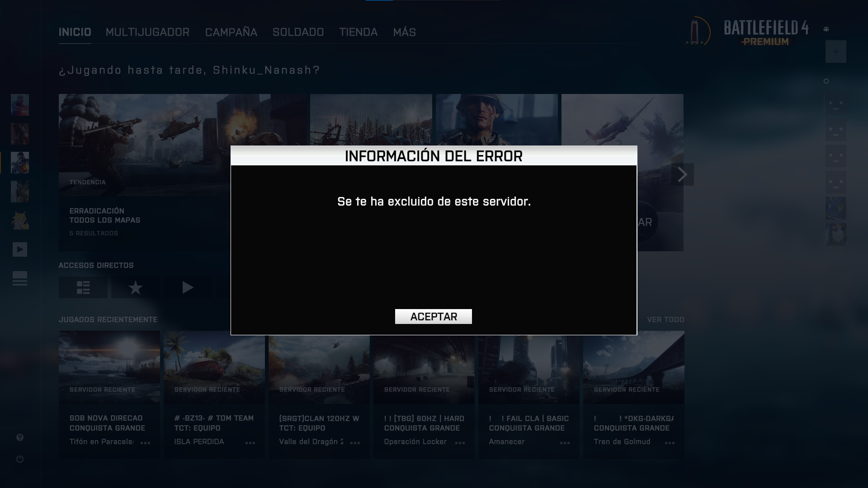868x488 pixels.
Task: Click the power quit icon
Action: tap(20, 459)
